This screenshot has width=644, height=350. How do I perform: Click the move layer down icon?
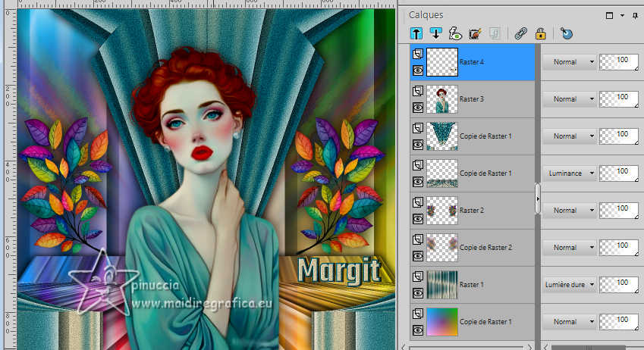point(435,33)
